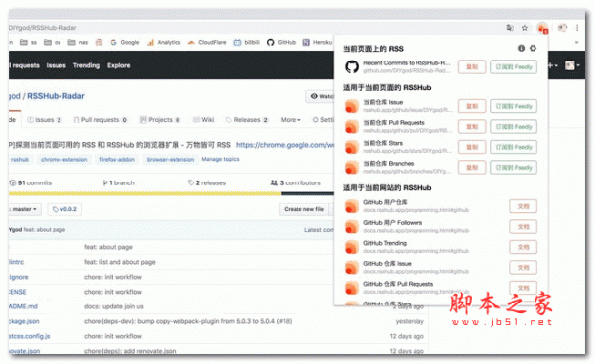Screen dimensions: 595x364
Task: Open the GitHub user avatar dropdown
Action: coord(572,65)
